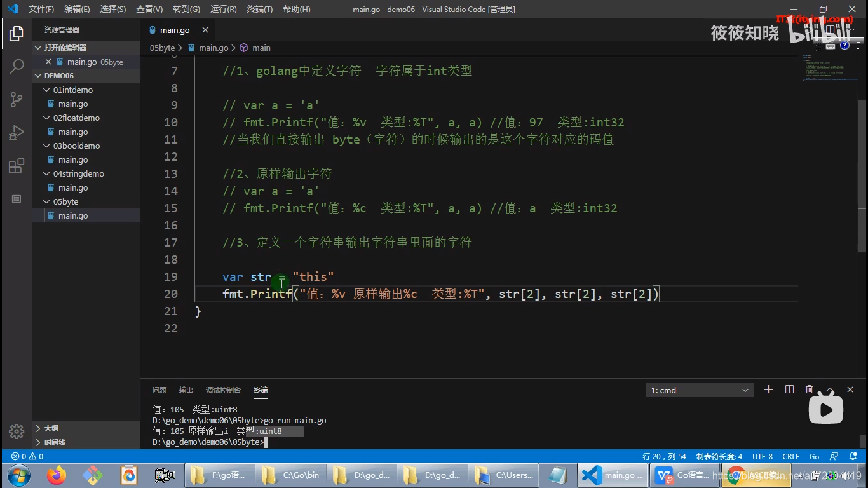Change CRLF line ending in status bar

coord(790,456)
